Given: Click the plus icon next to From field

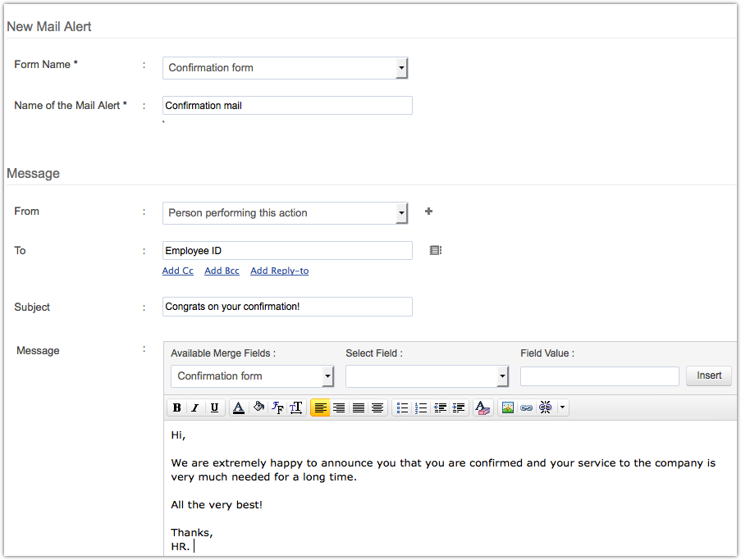Looking at the screenshot, I should coord(428,212).
